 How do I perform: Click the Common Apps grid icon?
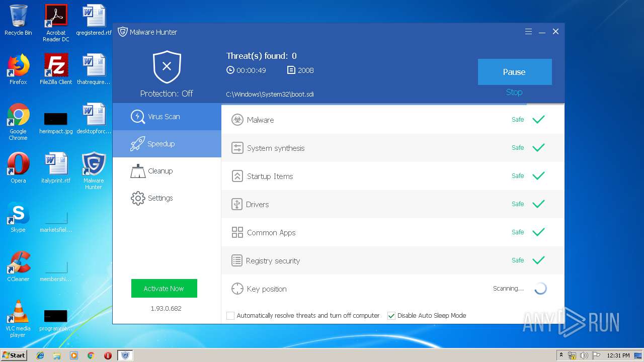click(237, 232)
